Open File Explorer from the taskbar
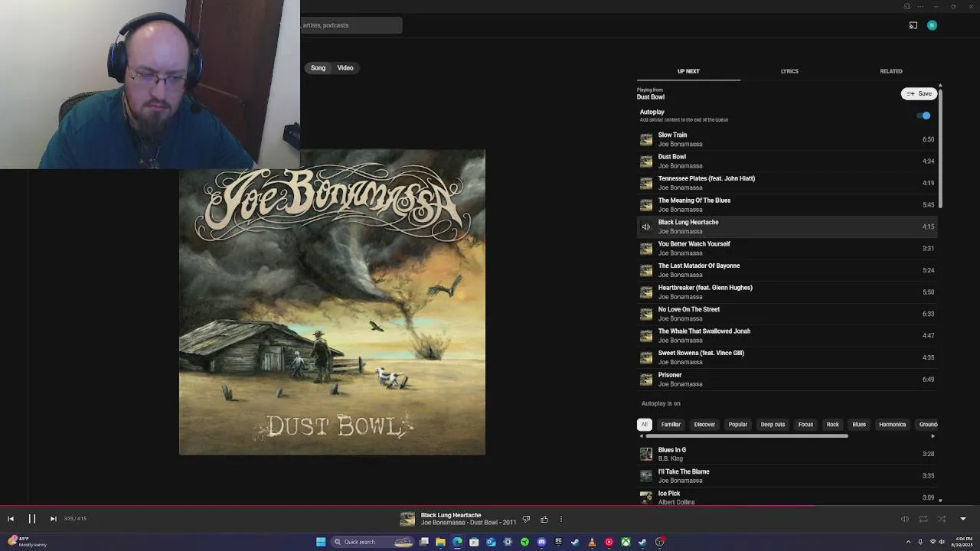Screen dimensions: 980x551 click(x=440, y=542)
